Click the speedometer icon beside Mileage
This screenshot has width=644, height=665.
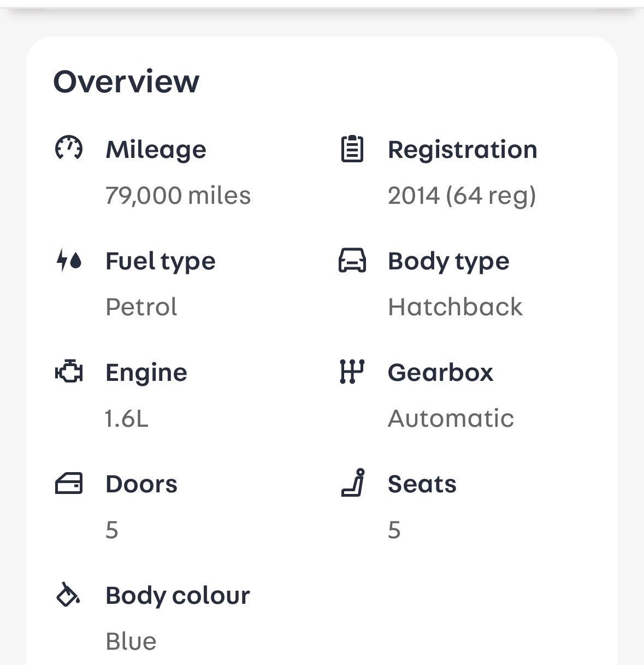tap(69, 149)
